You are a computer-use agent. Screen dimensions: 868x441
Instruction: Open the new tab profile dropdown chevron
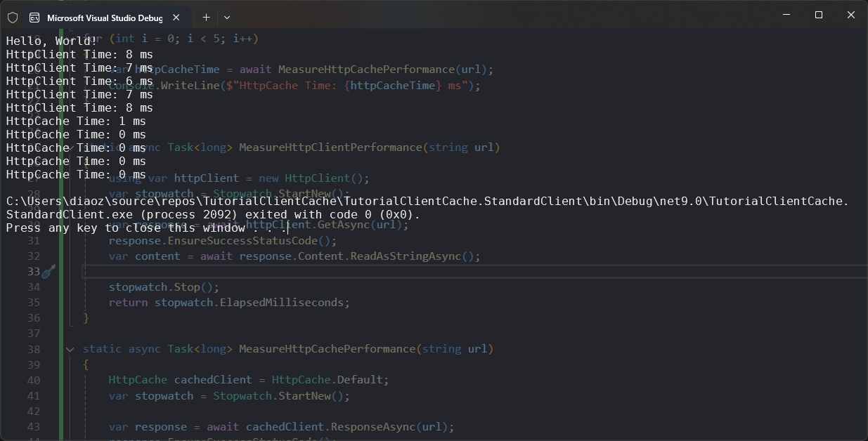tap(227, 17)
